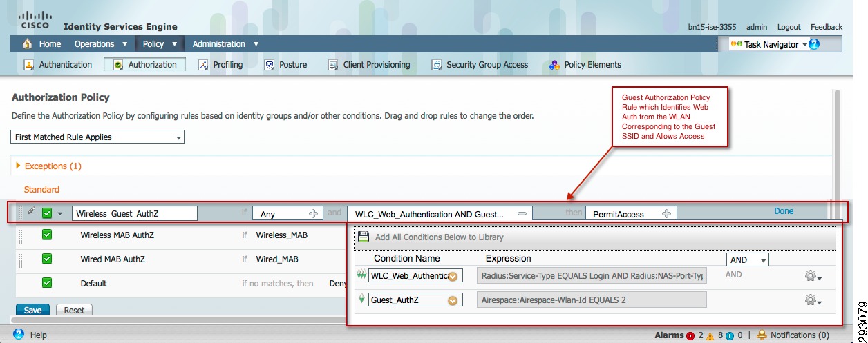Open the AND operator dropdown
This screenshot has width=868, height=343.
(x=748, y=260)
